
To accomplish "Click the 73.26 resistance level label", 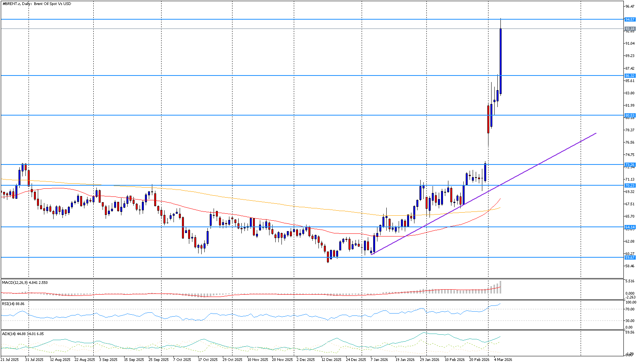I will pyautogui.click(x=630, y=165).
